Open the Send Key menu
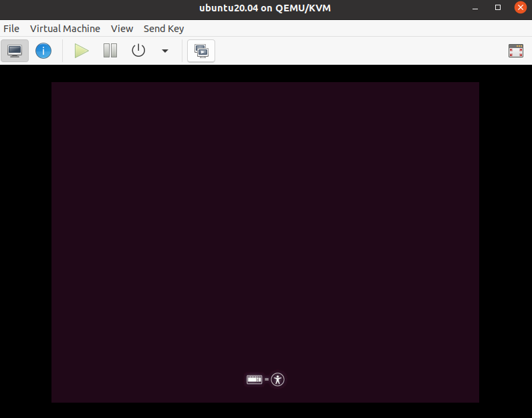 pyautogui.click(x=164, y=29)
